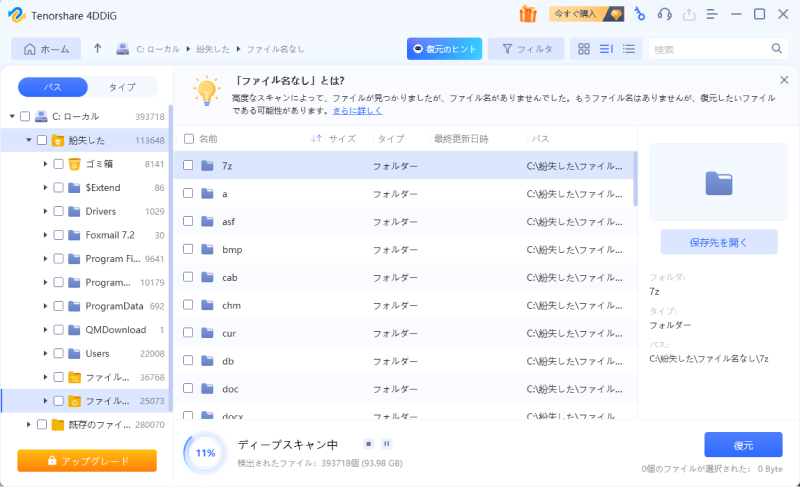Image resolution: width=800 pixels, height=487 pixels.
Task: Check the Users tree checkbox
Action: point(59,353)
